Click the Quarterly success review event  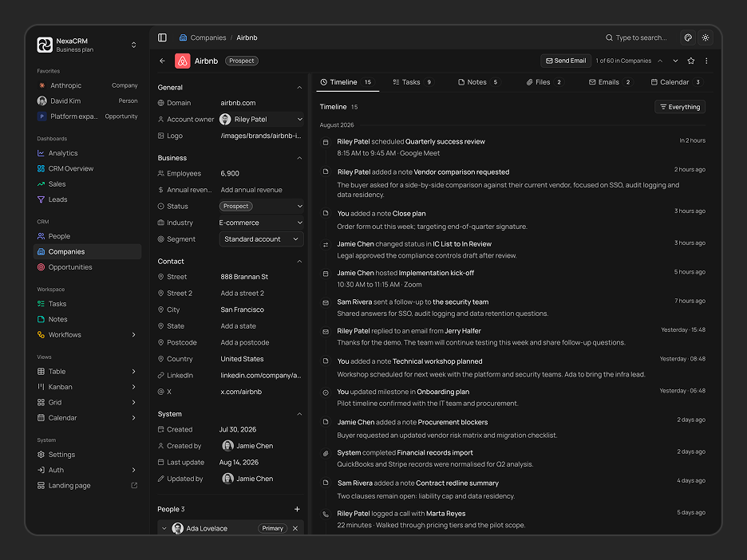445,142
